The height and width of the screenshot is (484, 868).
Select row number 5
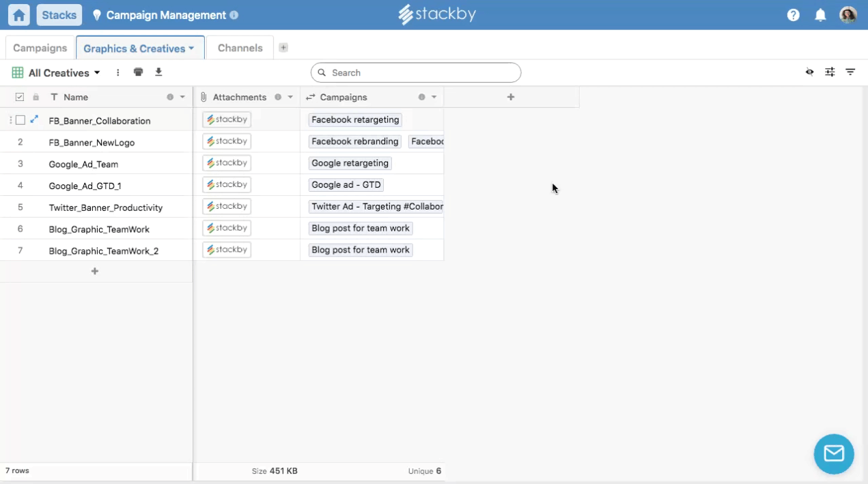click(x=20, y=208)
